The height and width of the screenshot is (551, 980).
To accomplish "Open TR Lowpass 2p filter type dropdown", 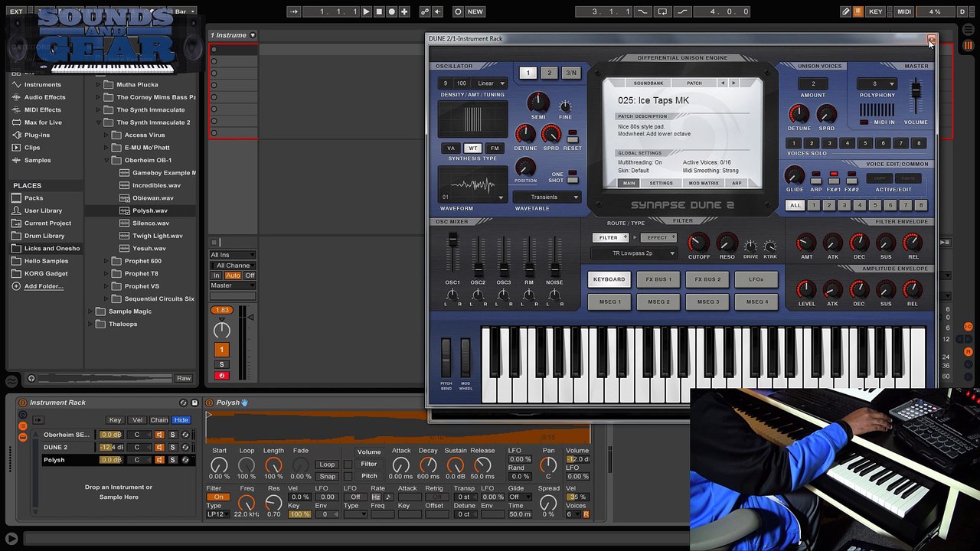I will tap(633, 253).
